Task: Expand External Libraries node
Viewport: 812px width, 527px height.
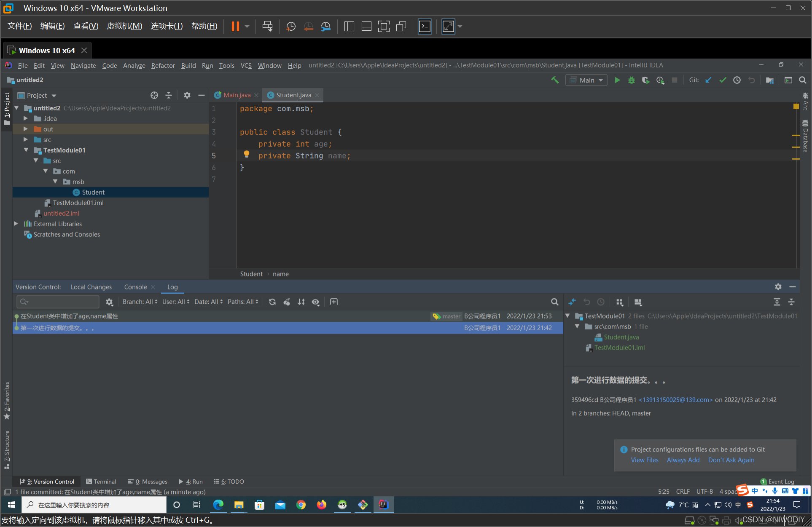Action: point(16,224)
